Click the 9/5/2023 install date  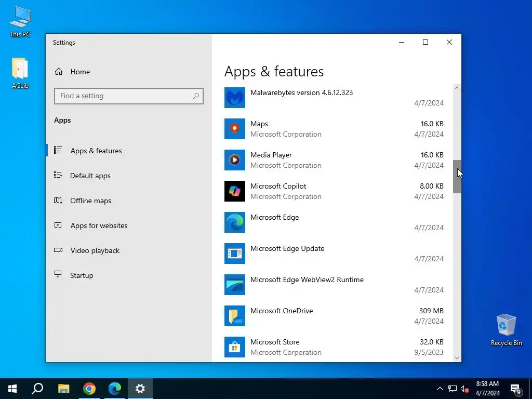coord(429,353)
